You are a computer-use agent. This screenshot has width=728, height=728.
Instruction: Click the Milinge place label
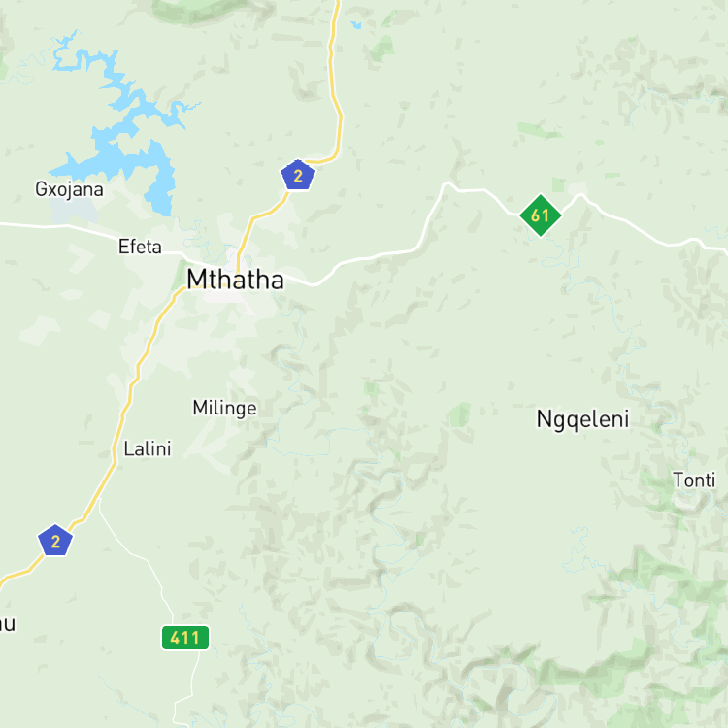[x=225, y=408]
